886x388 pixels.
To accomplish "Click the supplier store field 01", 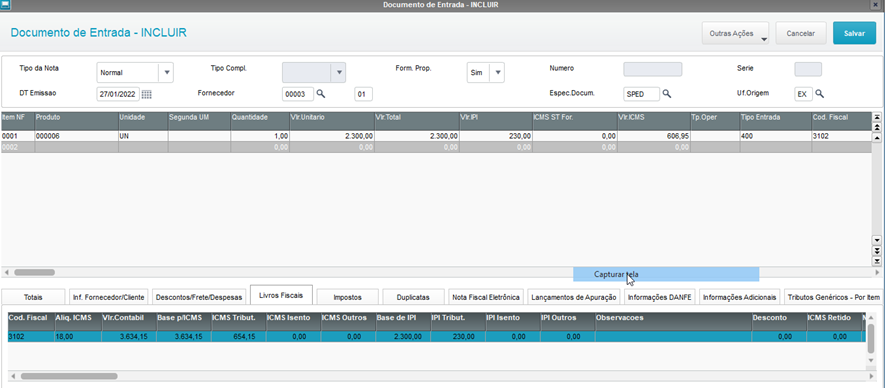I will (363, 94).
